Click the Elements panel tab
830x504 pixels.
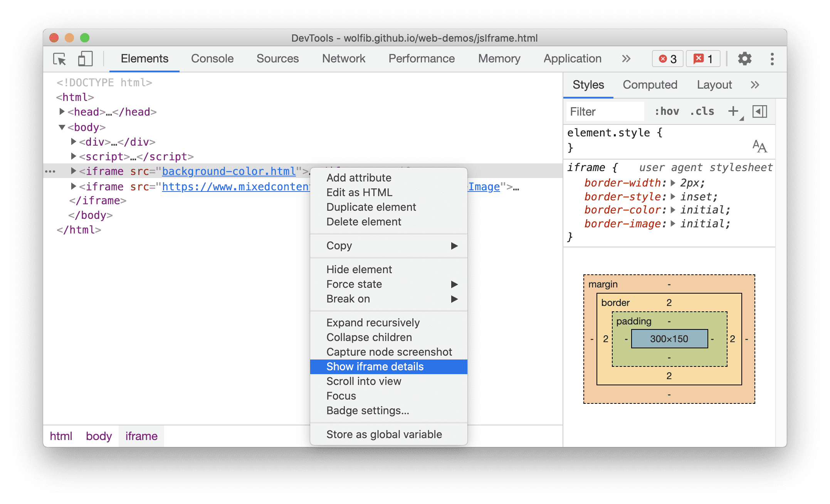[144, 59]
